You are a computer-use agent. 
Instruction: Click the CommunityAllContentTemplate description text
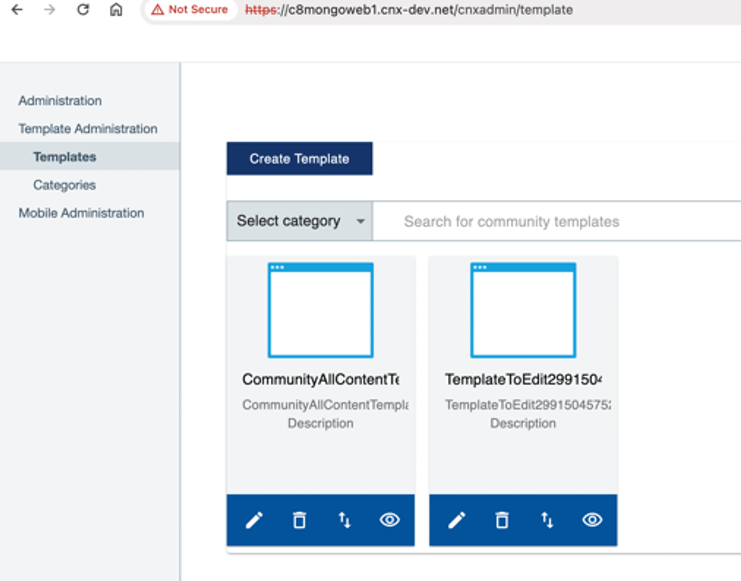pos(326,414)
